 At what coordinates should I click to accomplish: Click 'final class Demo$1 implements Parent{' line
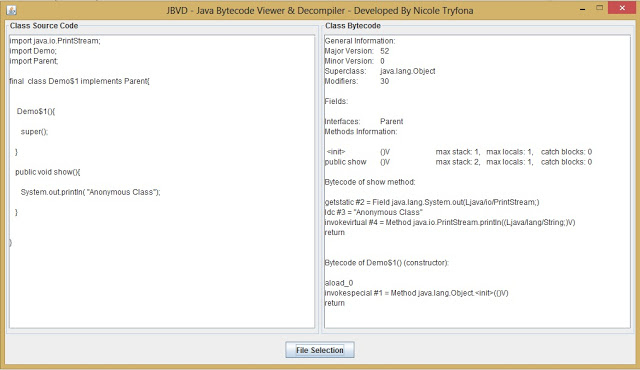click(80, 81)
